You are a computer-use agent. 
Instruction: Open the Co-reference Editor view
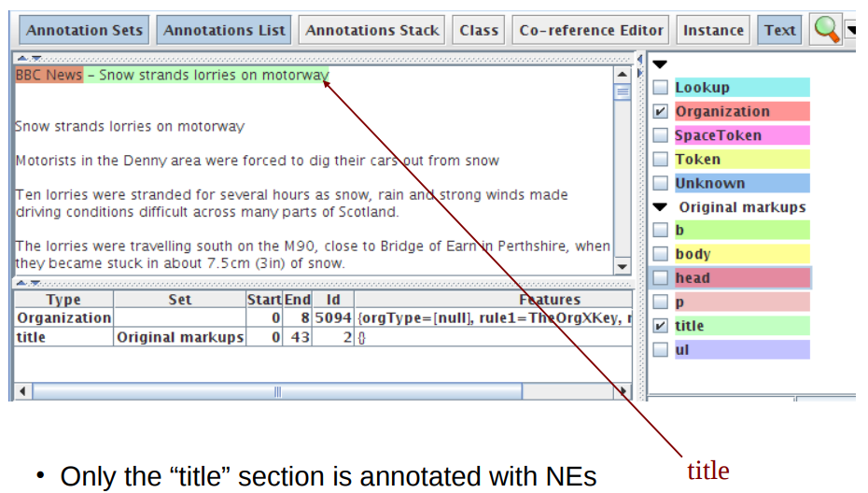click(x=591, y=30)
